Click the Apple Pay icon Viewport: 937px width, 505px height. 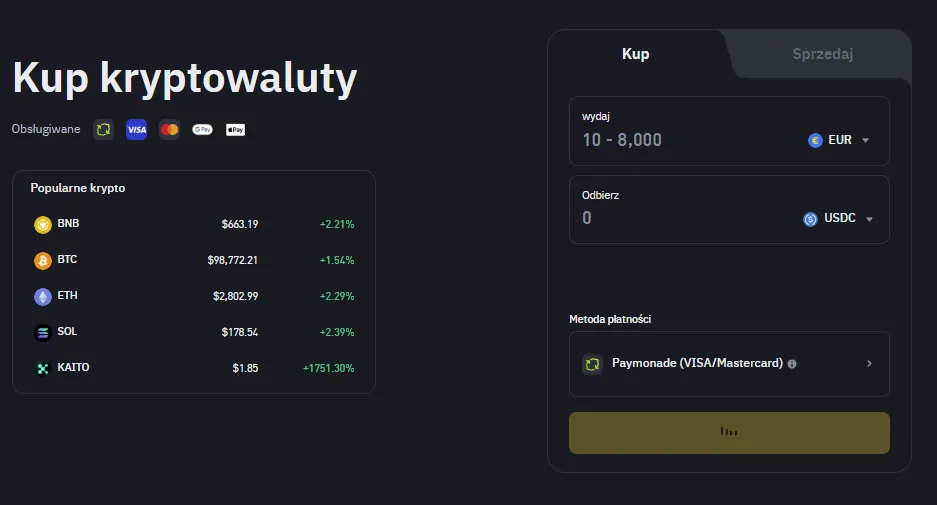(x=235, y=130)
